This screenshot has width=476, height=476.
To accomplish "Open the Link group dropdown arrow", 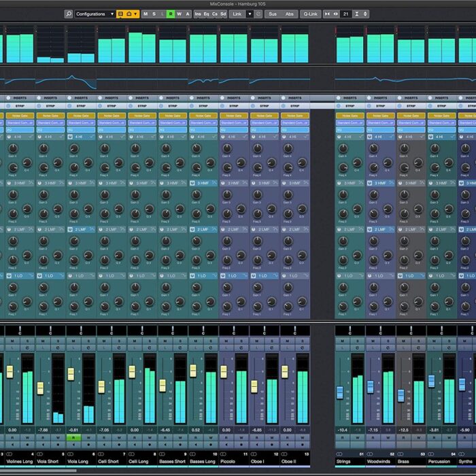I will [x=250, y=14].
